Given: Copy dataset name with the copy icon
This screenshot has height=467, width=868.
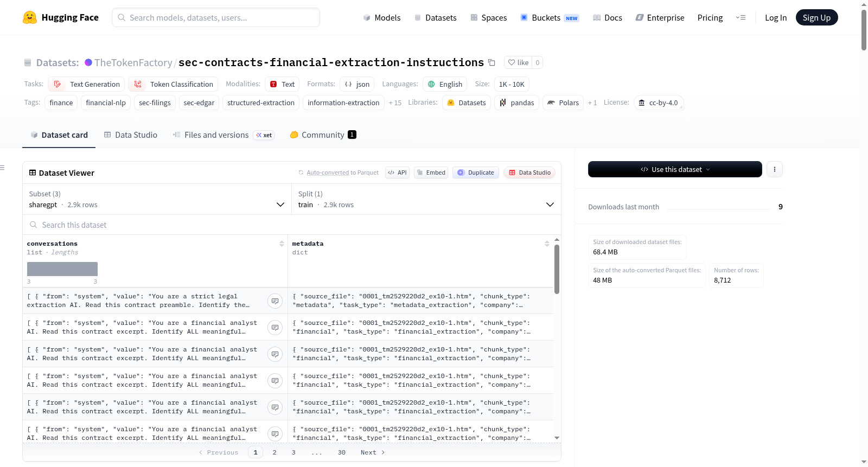Looking at the screenshot, I should pos(492,62).
